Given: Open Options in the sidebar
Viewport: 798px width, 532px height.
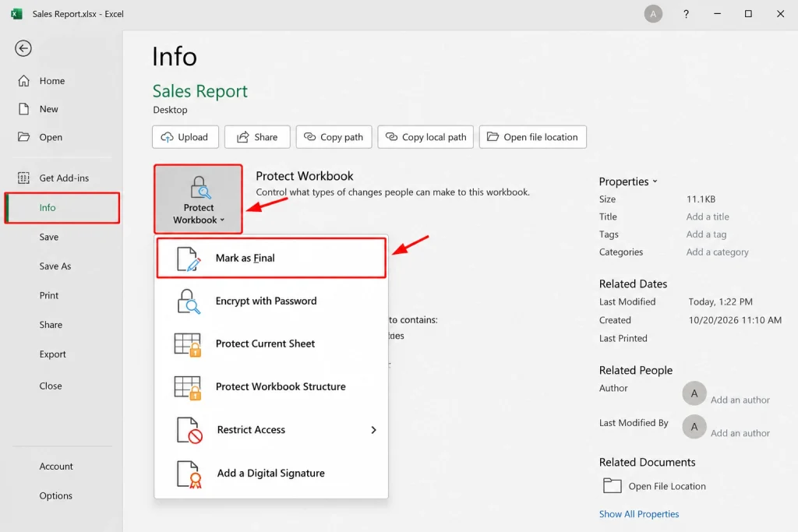Looking at the screenshot, I should [55, 495].
